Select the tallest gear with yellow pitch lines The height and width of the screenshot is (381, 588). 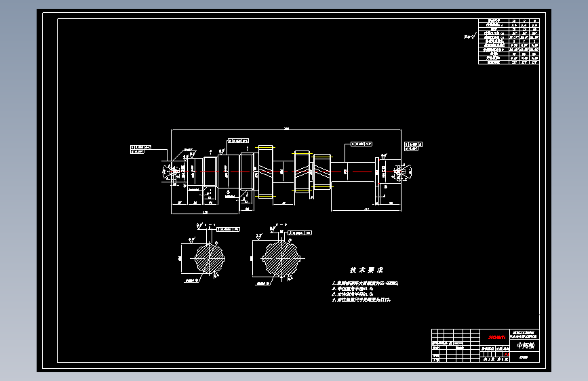pos(266,172)
